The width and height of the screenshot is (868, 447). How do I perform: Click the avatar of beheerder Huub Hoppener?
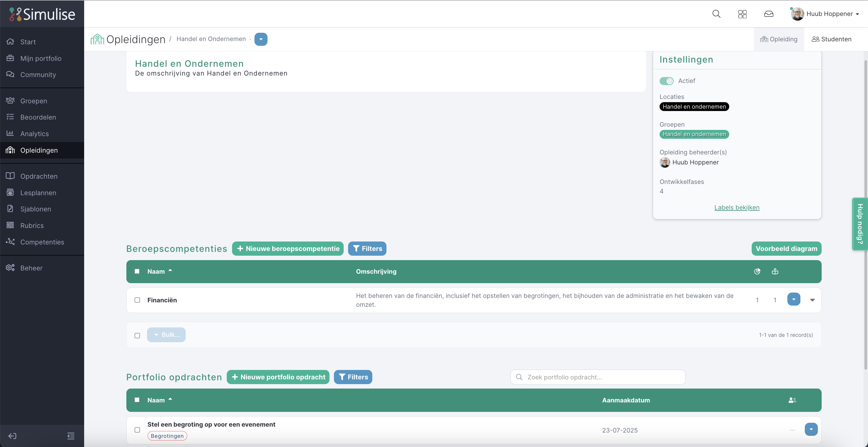pos(665,162)
